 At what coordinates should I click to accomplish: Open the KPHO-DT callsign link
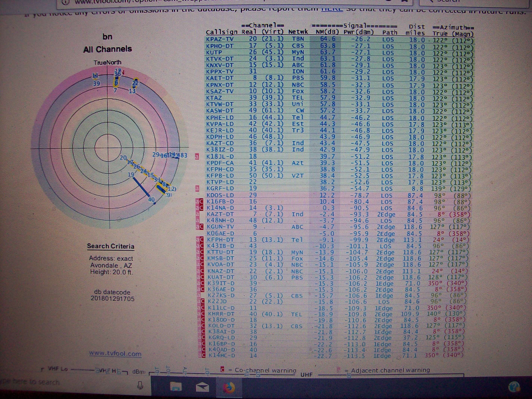coord(220,46)
